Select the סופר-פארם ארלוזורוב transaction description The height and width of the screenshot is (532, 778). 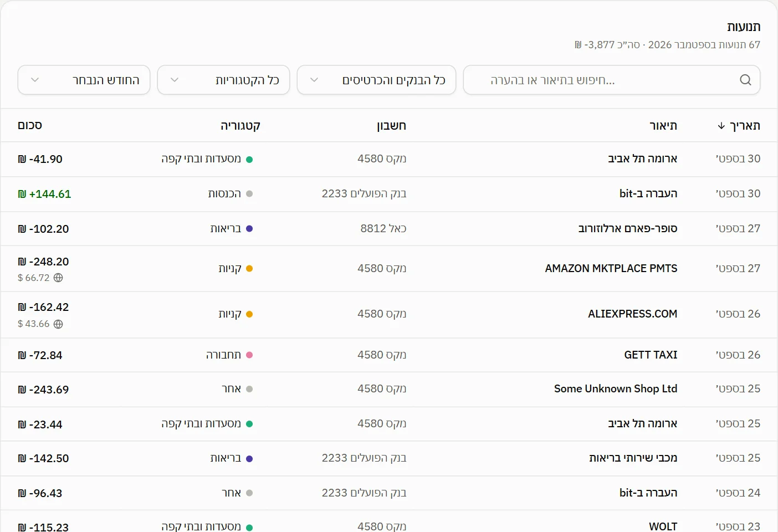(628, 228)
